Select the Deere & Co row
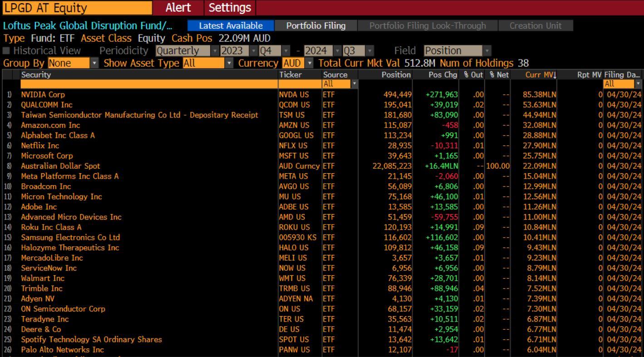Screen dimensions: 644x357 [322, 329]
